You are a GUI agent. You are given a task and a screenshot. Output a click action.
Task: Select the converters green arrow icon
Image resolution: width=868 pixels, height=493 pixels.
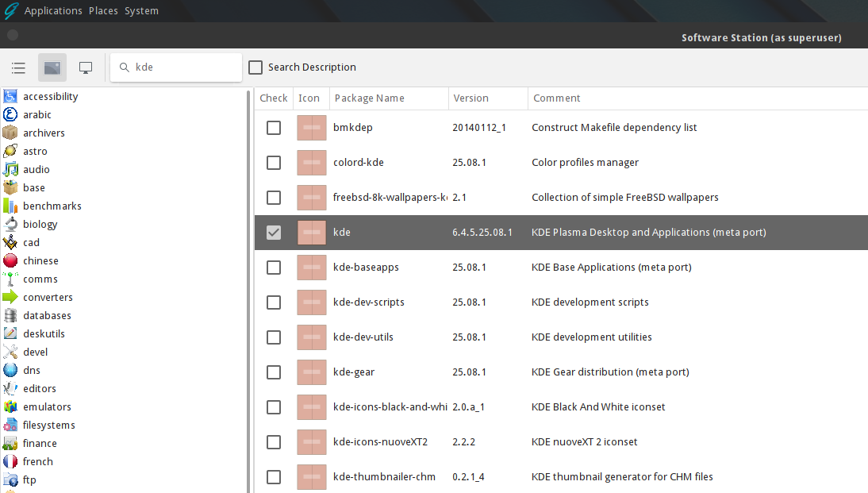click(x=10, y=297)
